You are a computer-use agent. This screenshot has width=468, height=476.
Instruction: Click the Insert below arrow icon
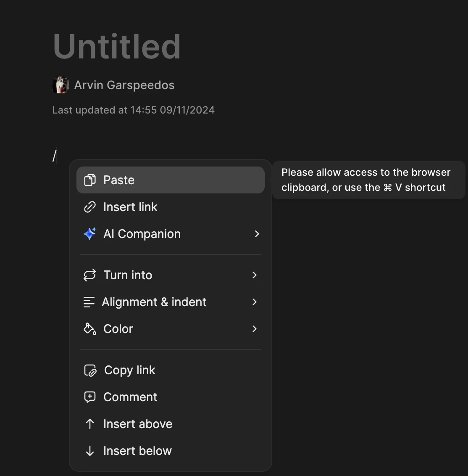pyautogui.click(x=89, y=451)
